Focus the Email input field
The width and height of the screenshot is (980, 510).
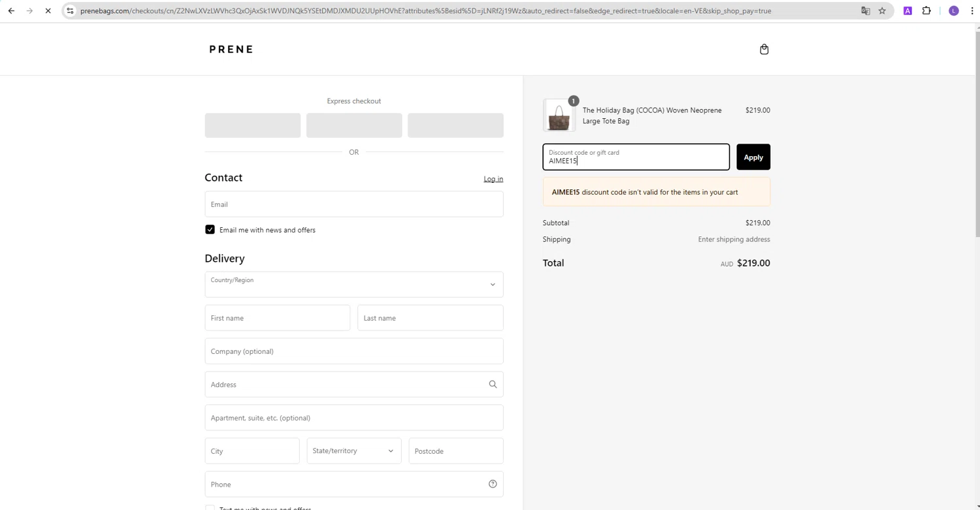354,204
